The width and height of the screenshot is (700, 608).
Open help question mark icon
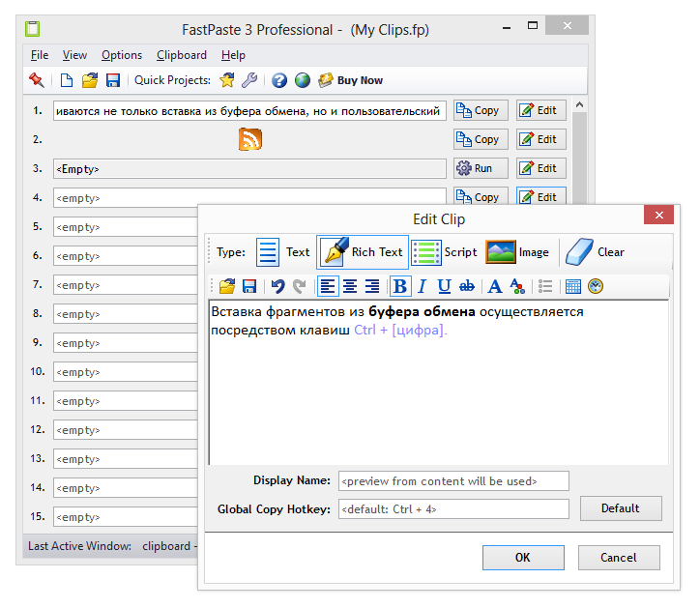click(279, 80)
